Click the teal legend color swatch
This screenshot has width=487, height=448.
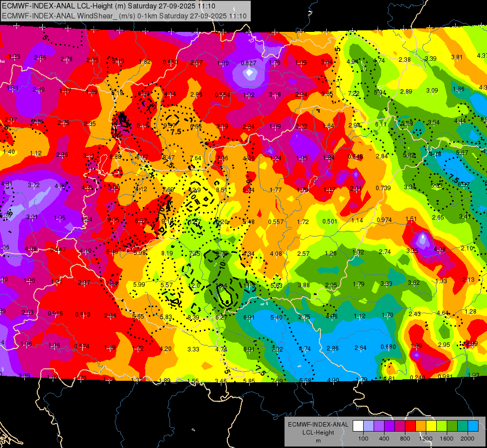point(463,426)
